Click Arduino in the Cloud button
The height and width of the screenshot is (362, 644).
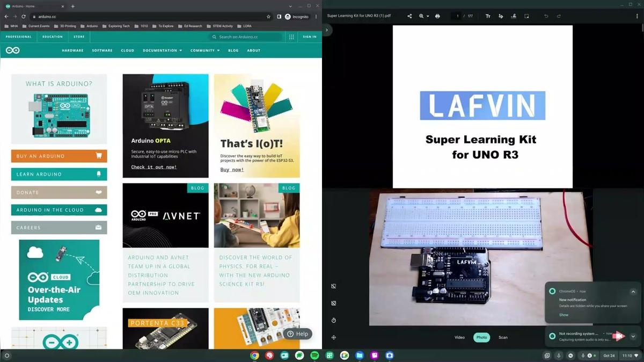click(59, 210)
